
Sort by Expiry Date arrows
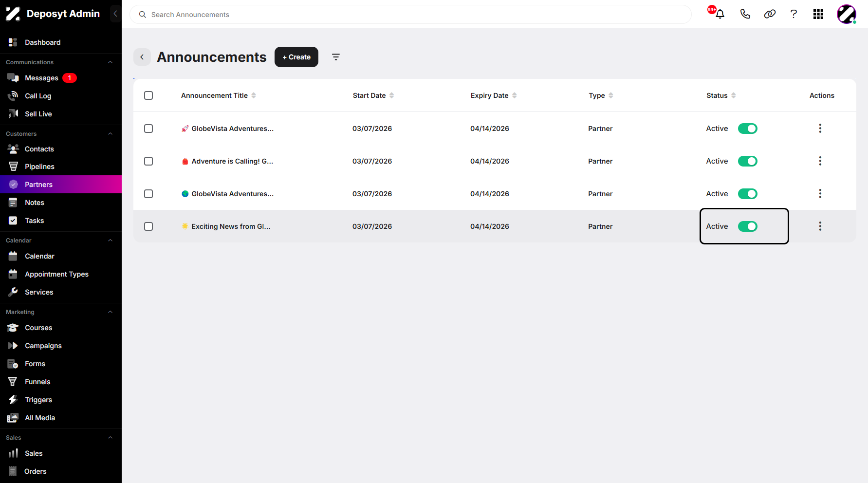click(515, 95)
